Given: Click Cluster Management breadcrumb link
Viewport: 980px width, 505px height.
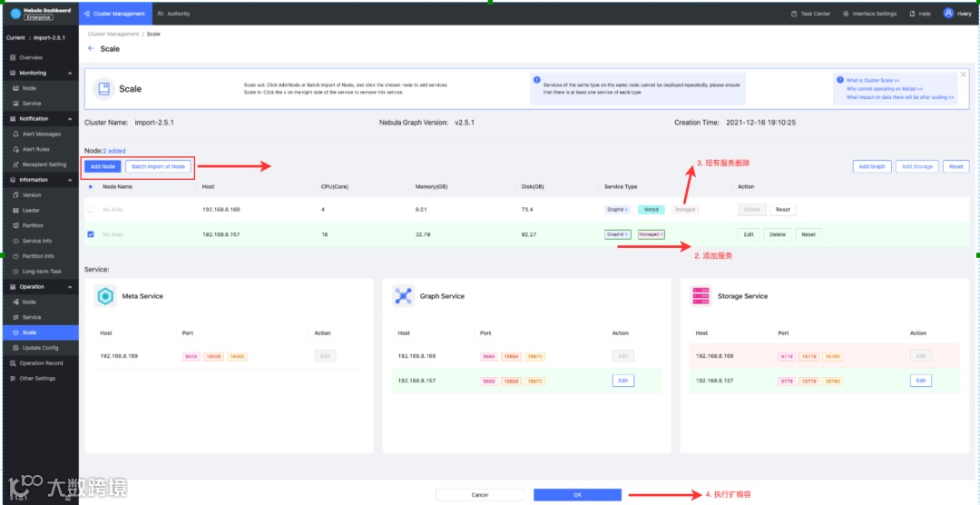Looking at the screenshot, I should [113, 34].
